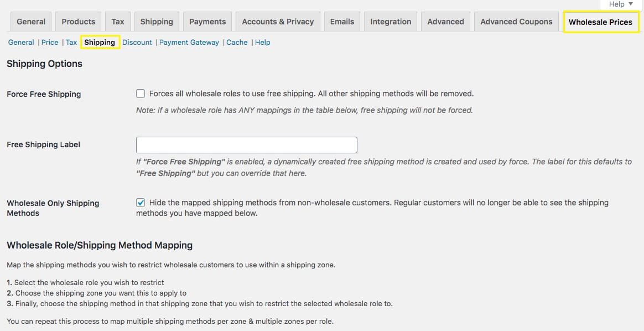Select the Wholesale Prices tab

coord(600,22)
